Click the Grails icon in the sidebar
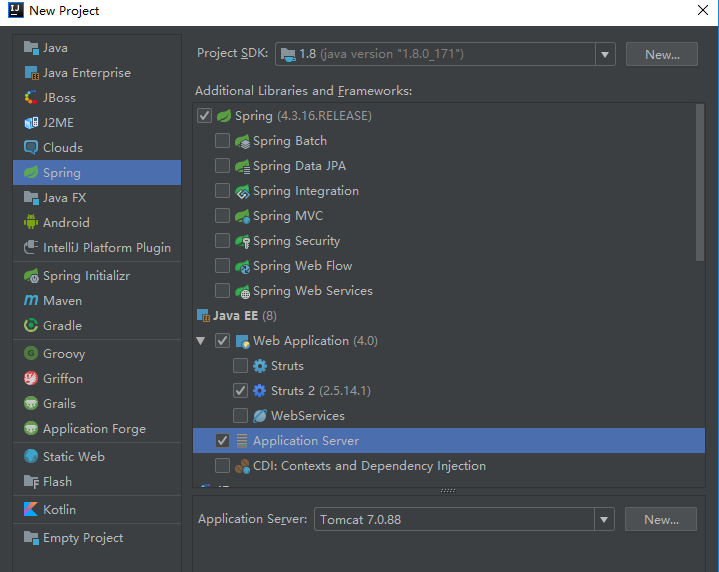 click(x=30, y=403)
